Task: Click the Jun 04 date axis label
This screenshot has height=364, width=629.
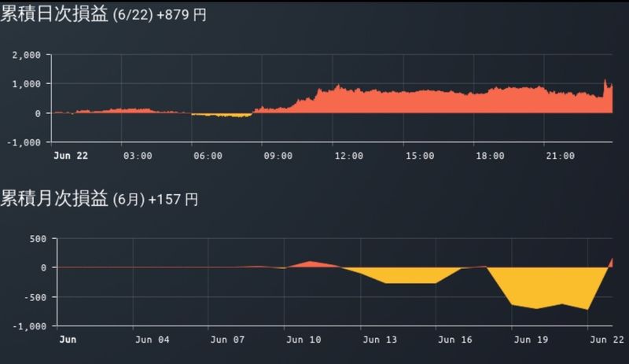Action: click(153, 340)
